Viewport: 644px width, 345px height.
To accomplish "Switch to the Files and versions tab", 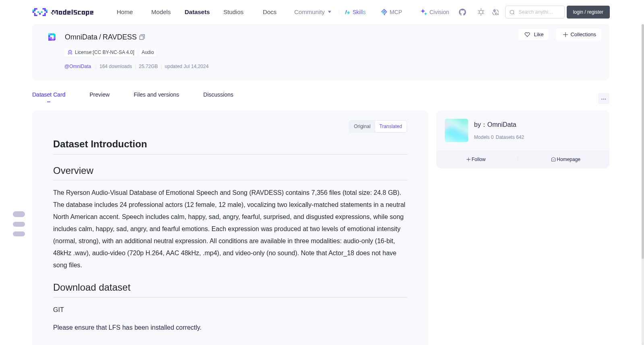I will click(156, 95).
